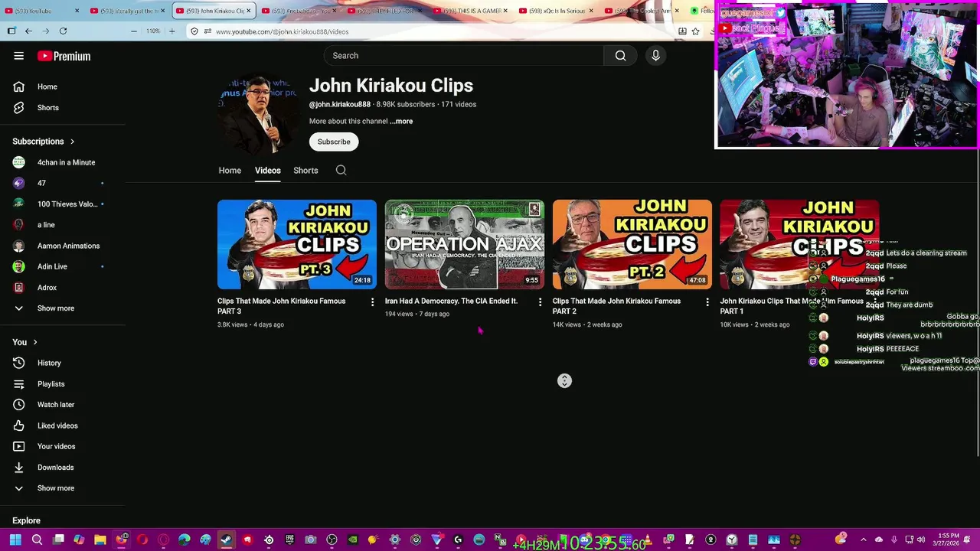Click the magnifier search button beside search box
The height and width of the screenshot is (551, 980).
pos(621,56)
